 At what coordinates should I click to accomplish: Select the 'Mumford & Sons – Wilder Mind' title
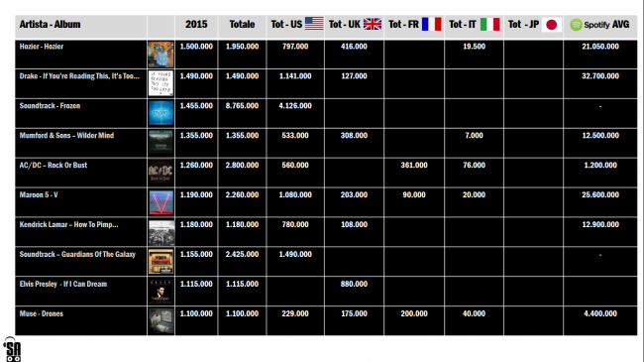[x=66, y=135]
